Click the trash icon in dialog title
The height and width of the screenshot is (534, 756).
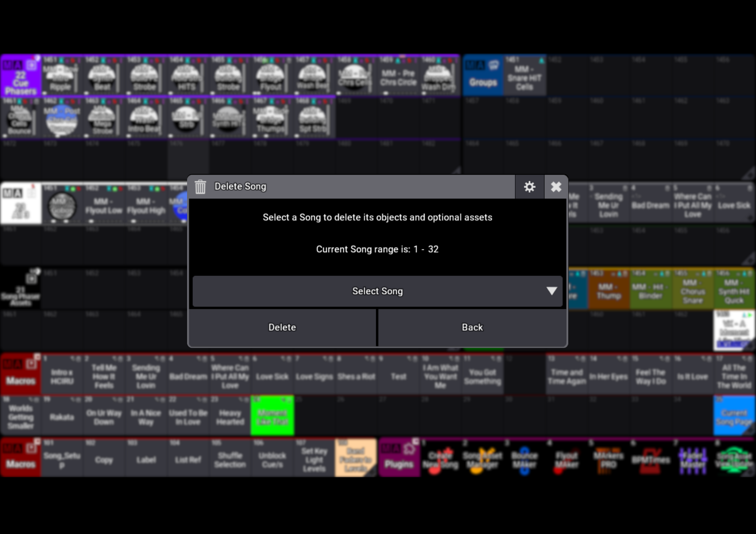[200, 187]
